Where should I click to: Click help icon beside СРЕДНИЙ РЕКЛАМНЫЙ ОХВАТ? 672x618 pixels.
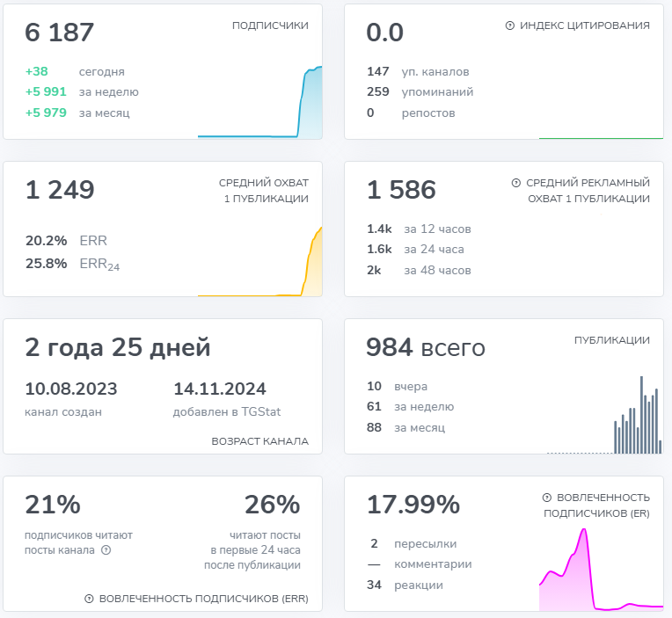coord(516,183)
